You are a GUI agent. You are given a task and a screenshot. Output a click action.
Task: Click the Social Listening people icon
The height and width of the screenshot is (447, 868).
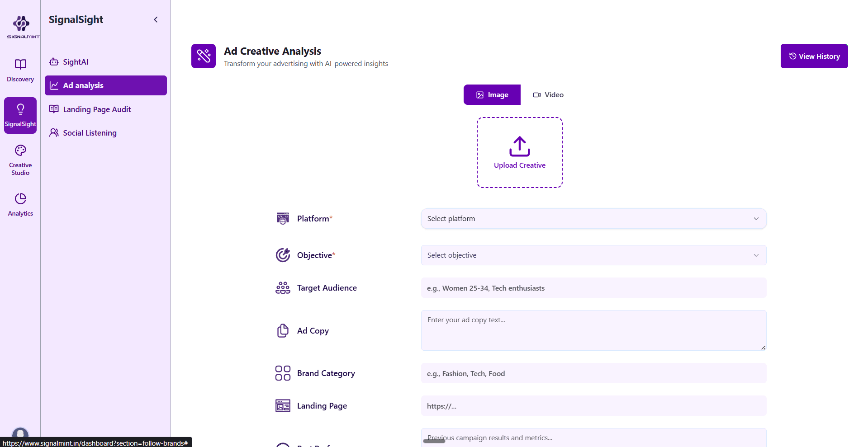pos(54,132)
